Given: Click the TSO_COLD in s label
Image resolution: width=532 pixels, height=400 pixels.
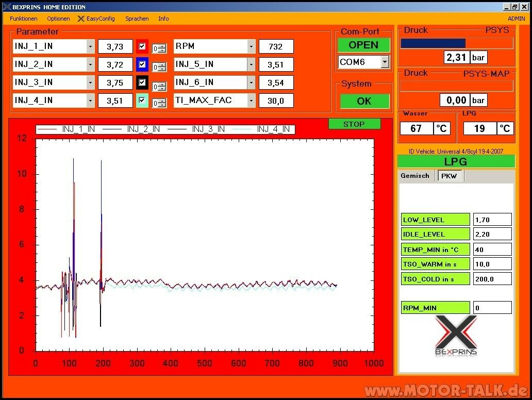Looking at the screenshot, I should [x=435, y=279].
